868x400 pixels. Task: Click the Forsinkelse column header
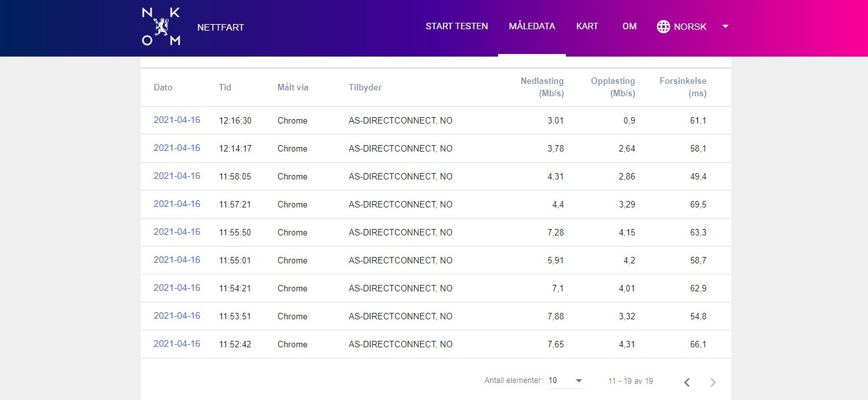point(682,87)
